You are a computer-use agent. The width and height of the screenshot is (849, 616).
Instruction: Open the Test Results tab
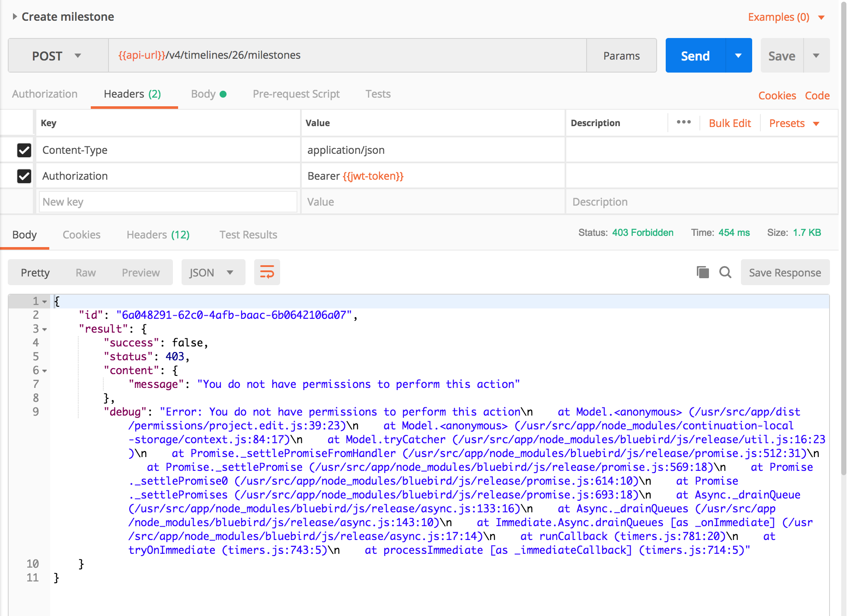248,235
